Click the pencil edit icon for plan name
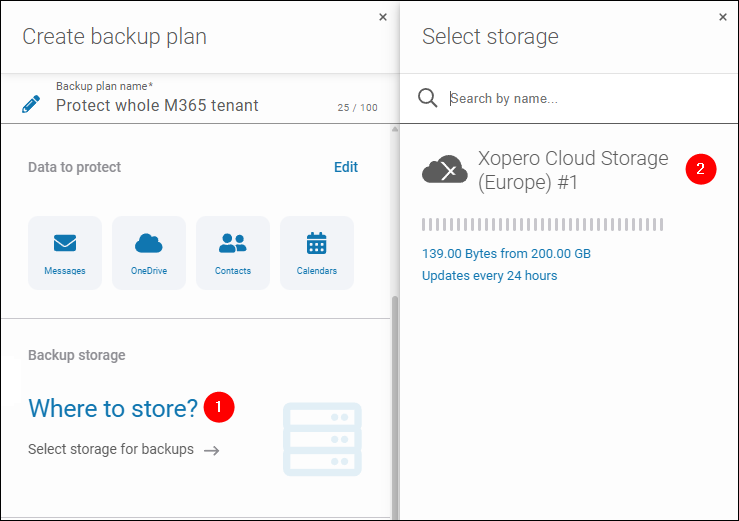Viewport: 739px width, 521px height. point(31,104)
